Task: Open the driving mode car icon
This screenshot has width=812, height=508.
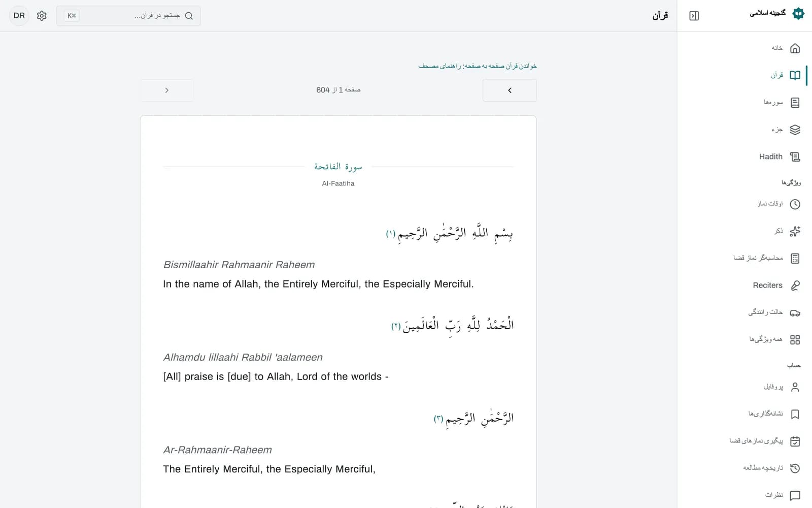Action: click(x=795, y=312)
